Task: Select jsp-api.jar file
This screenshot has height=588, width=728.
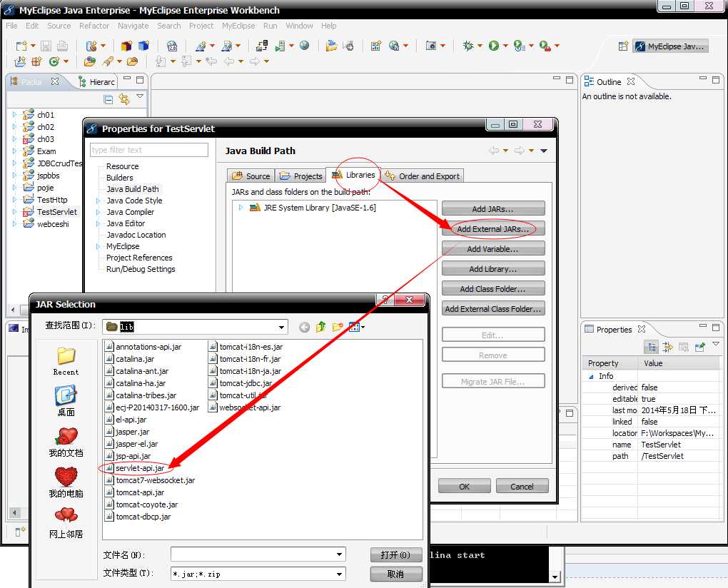Action: point(128,456)
